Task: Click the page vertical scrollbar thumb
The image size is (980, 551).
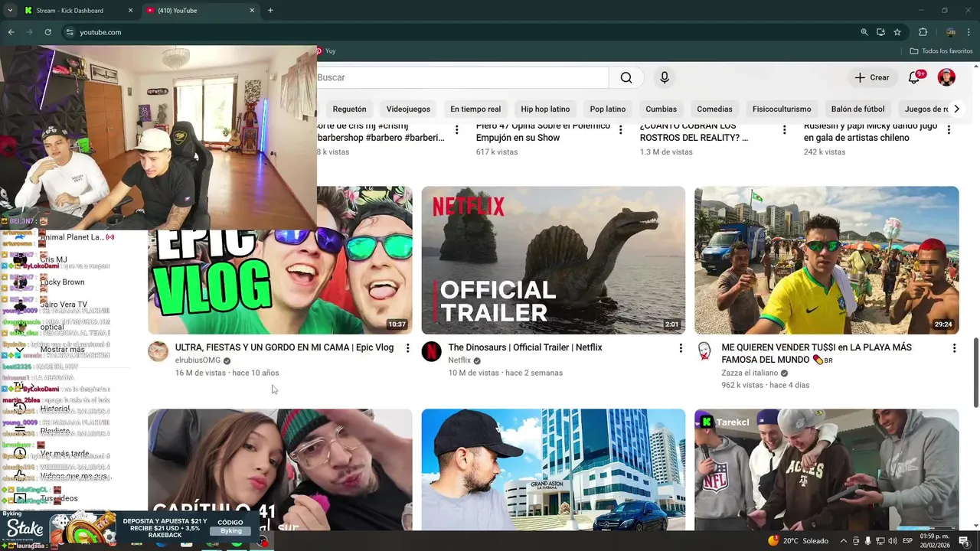Action: (975, 373)
